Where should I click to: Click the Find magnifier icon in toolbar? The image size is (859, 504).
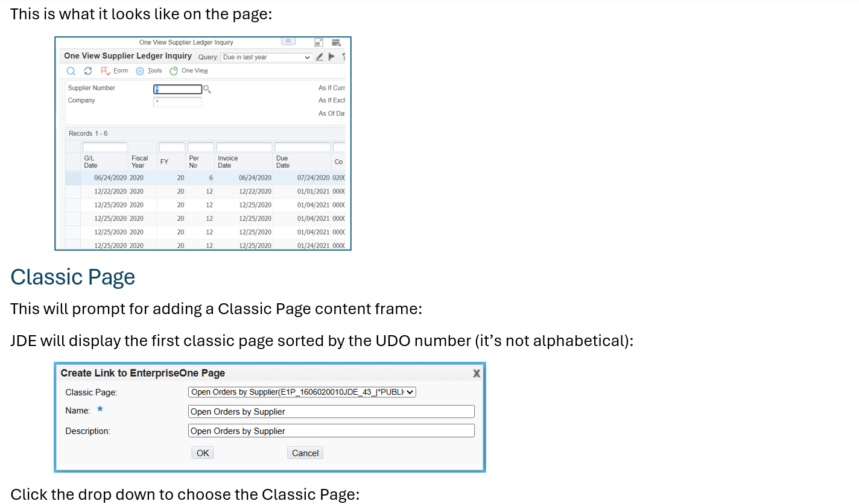click(71, 71)
